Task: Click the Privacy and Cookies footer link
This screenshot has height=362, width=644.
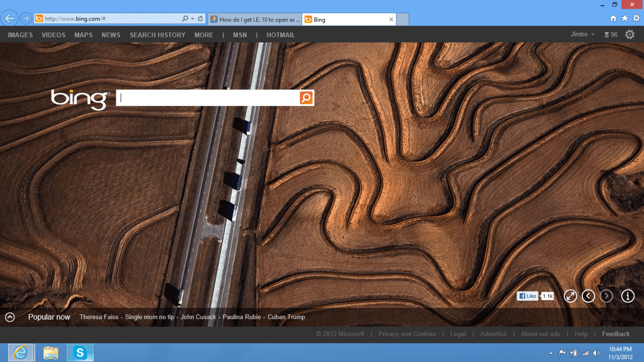Action: coord(407,334)
